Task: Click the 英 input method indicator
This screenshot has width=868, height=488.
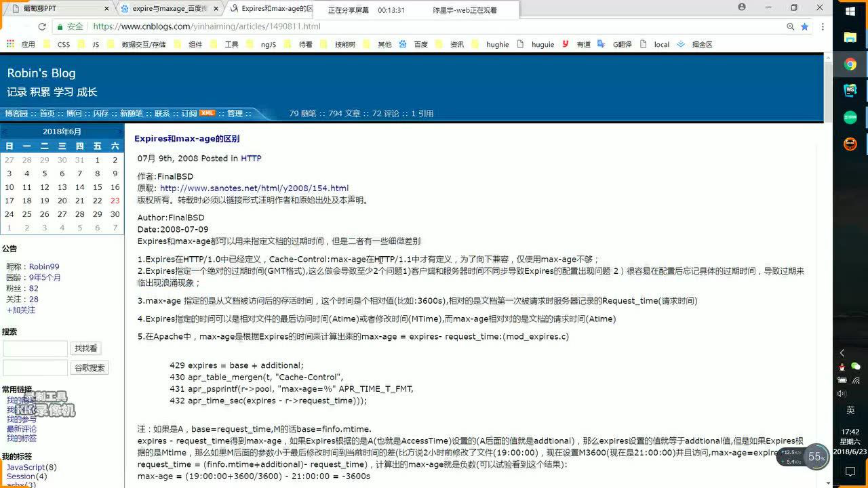Action: 850,411
